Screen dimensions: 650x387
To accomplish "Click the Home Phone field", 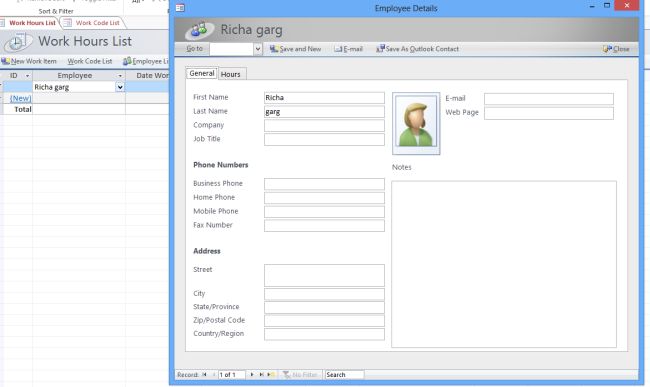I will tap(324, 198).
